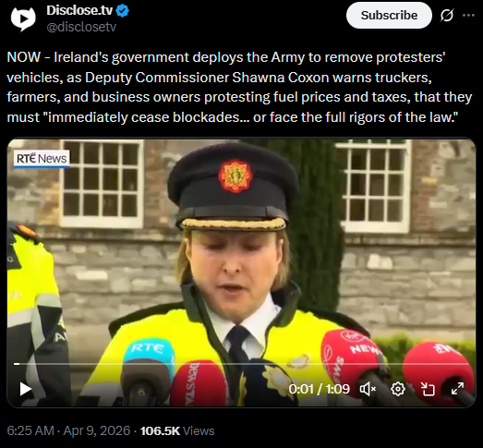Image resolution: width=483 pixels, height=448 pixels.
Task: Open the Disclose.tv profile avatar
Action: [23, 18]
